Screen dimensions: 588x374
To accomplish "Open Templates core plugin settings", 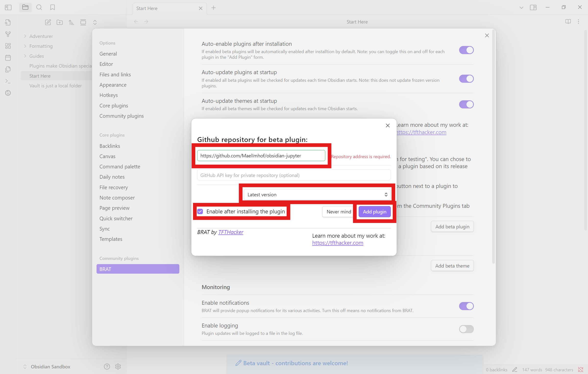I will (x=111, y=239).
